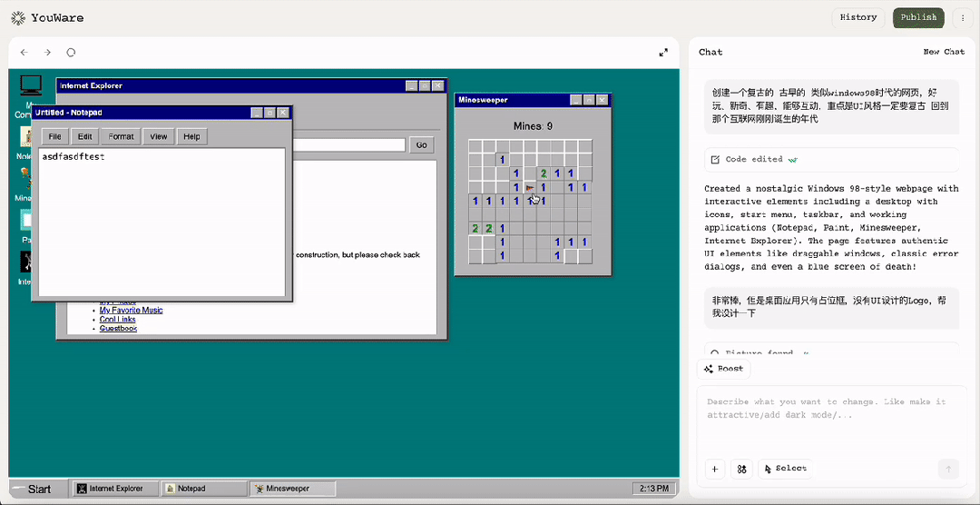Image resolution: width=980 pixels, height=505 pixels.
Task: Click the Publish button
Action: 918,17
